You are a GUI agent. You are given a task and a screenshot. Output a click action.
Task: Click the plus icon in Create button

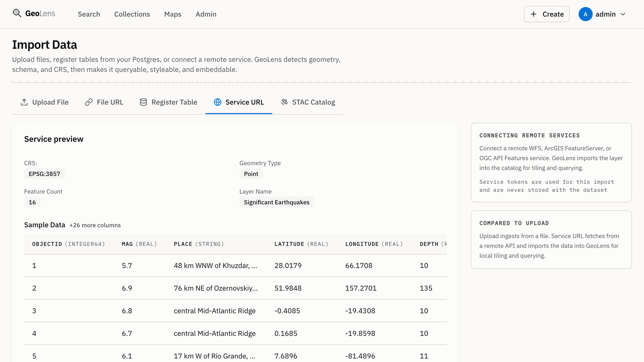coord(534,14)
